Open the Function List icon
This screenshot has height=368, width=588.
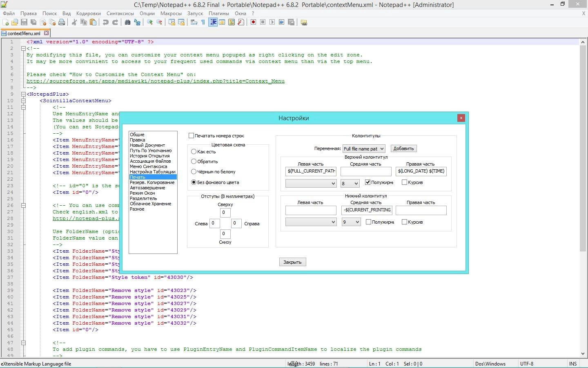(241, 22)
